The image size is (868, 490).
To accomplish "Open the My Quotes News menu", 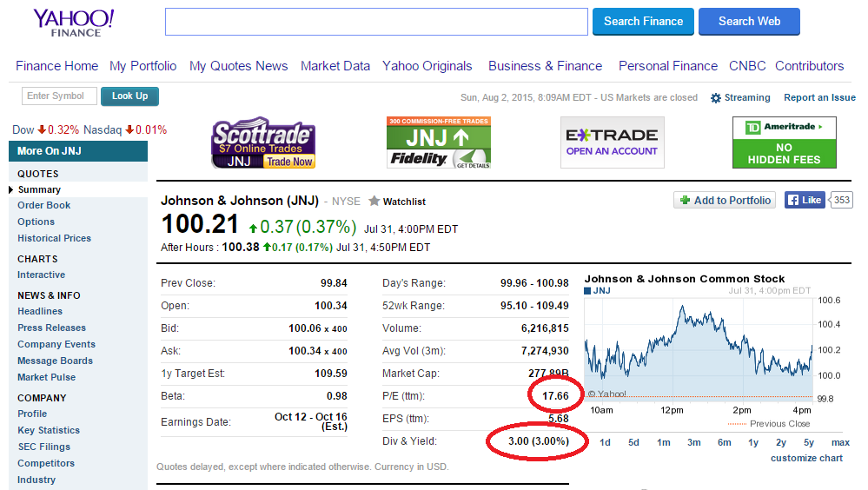I will 239,66.
